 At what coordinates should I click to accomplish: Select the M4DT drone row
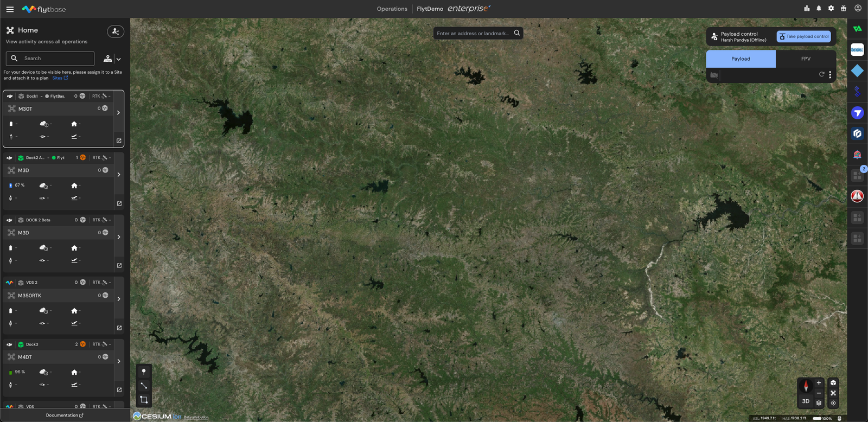click(x=58, y=357)
